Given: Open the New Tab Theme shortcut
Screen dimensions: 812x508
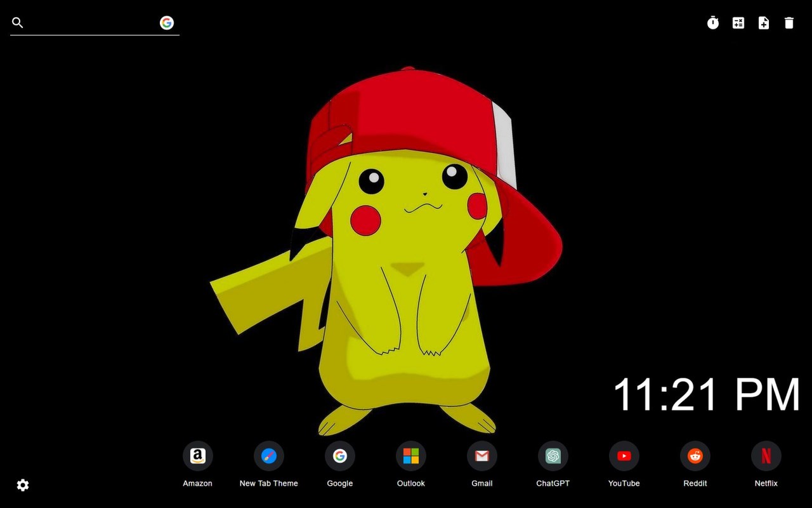Looking at the screenshot, I should click(x=268, y=455).
